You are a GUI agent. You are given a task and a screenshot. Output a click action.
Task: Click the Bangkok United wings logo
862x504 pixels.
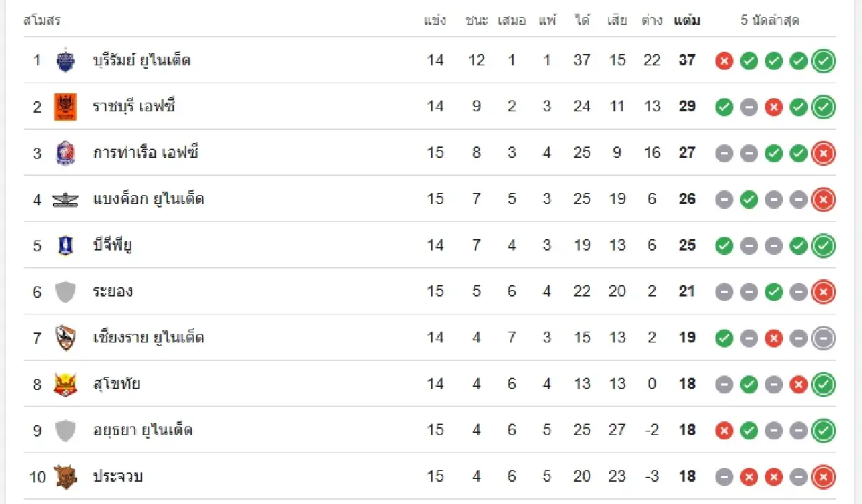point(65,200)
